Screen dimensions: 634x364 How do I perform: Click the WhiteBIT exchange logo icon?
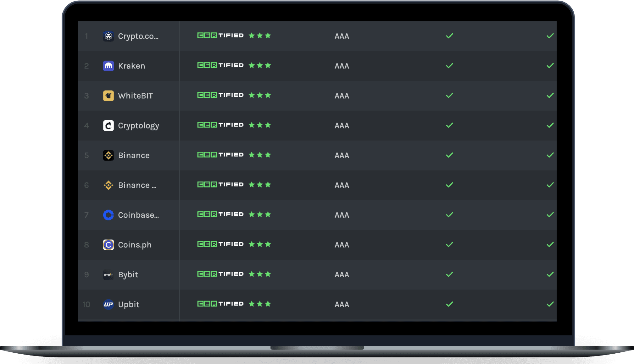pos(108,96)
